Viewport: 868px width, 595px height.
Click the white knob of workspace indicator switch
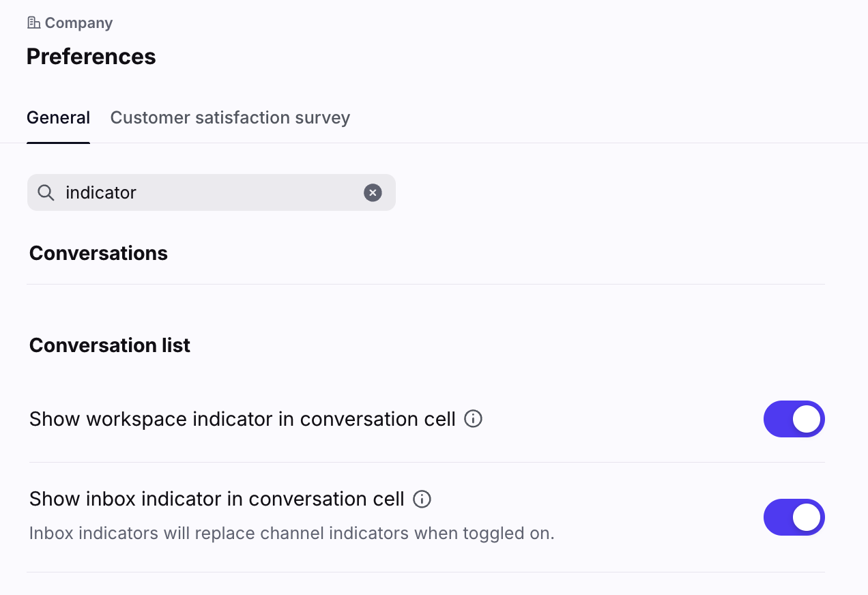coord(807,419)
